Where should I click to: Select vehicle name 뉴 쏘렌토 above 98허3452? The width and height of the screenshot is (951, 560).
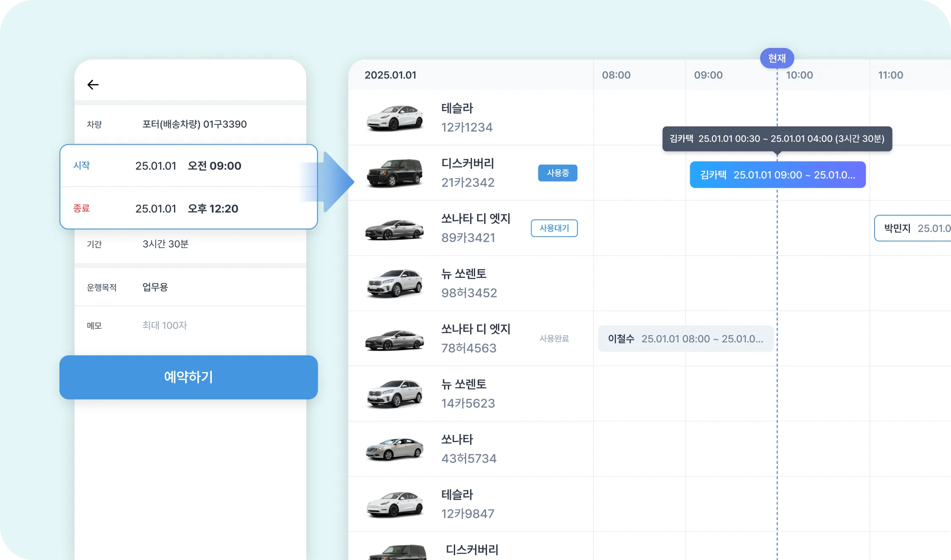pyautogui.click(x=464, y=274)
